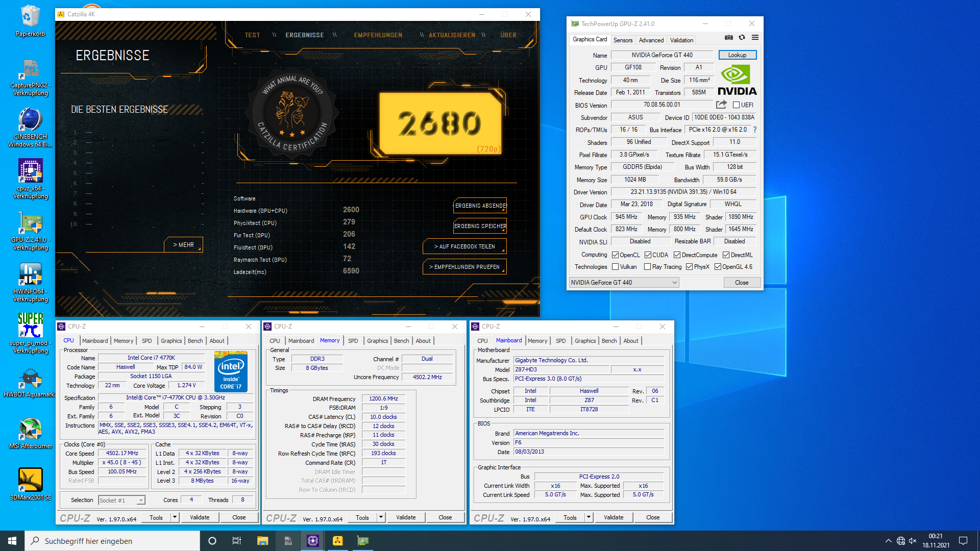Open the Papierkorb recycle bin icon

30,21
